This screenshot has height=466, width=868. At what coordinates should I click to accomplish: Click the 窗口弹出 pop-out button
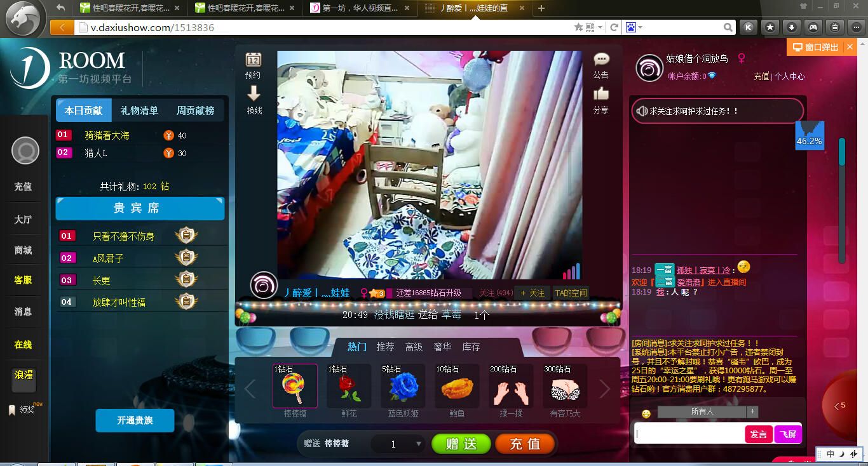click(816, 48)
